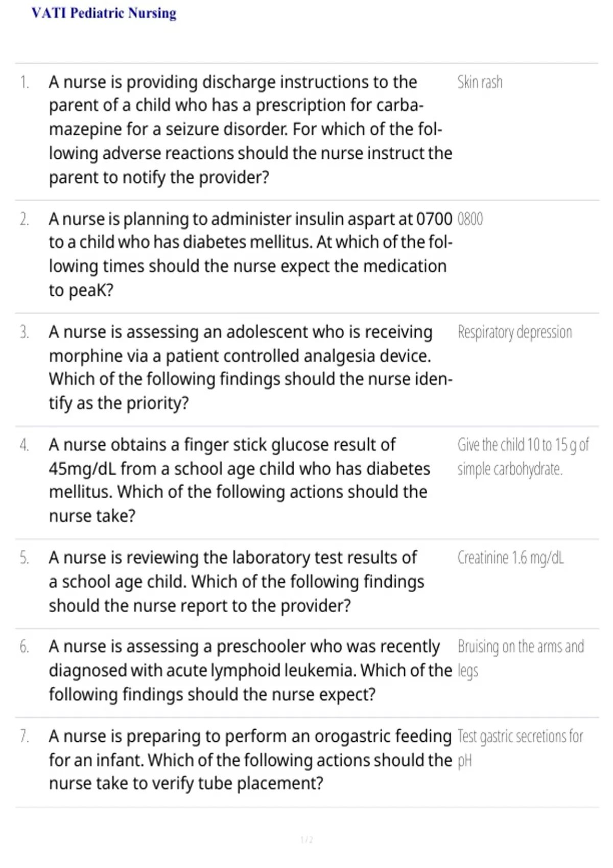Click the number 5 list marker
This screenshot has width=613, height=868.
[24, 558]
